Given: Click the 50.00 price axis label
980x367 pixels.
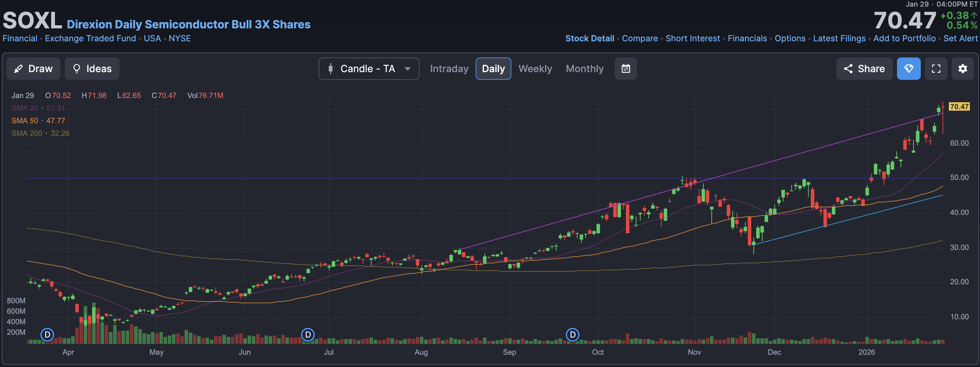Looking at the screenshot, I should click(x=959, y=178).
